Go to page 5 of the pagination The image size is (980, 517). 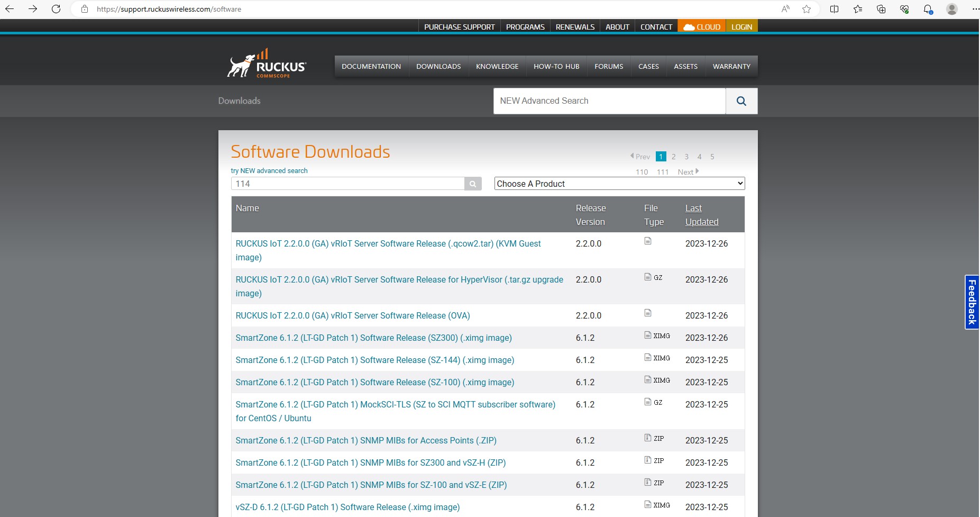pyautogui.click(x=712, y=157)
